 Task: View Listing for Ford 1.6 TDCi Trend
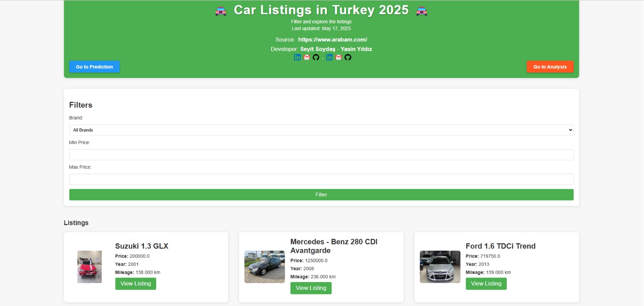click(486, 283)
